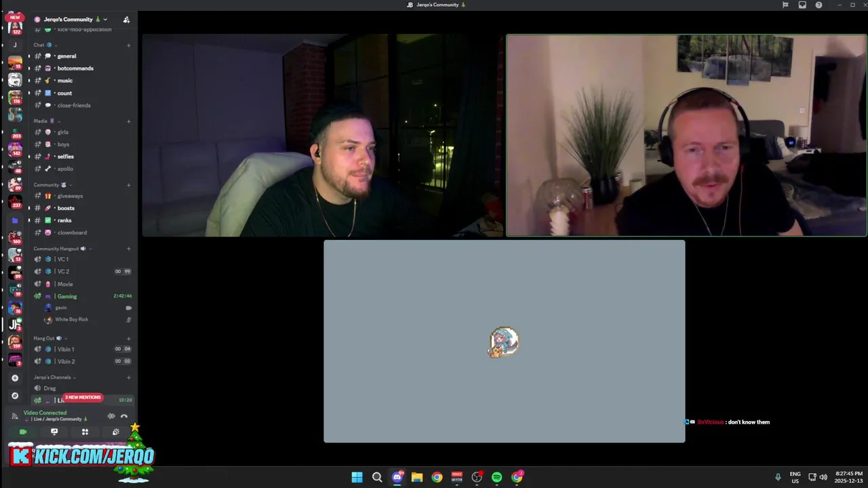Add a channel to Media category
The height and width of the screenshot is (488, 868).
click(129, 121)
